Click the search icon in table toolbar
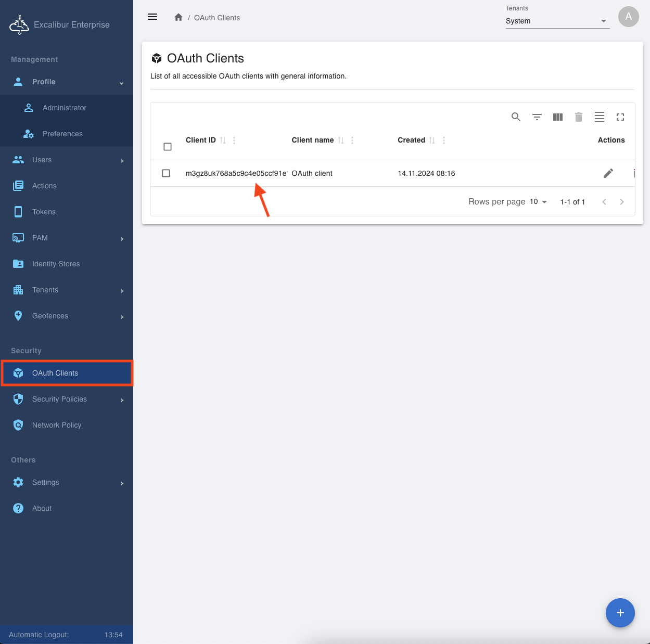 516,117
